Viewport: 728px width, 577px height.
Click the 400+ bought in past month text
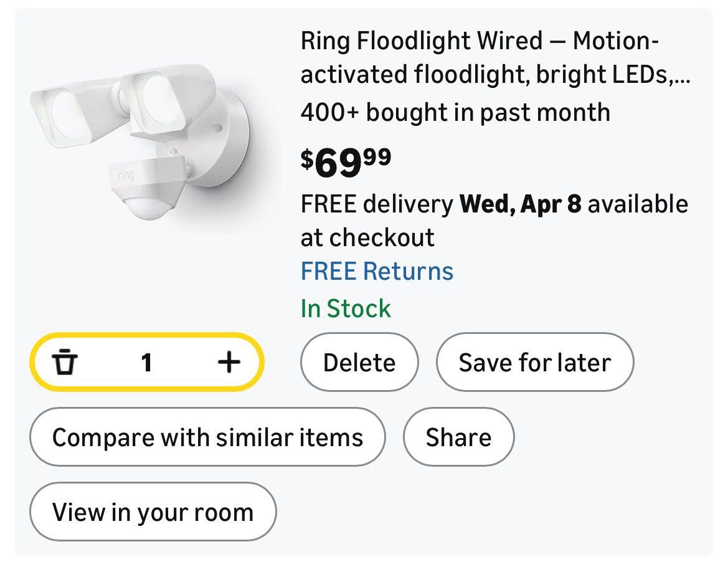tap(455, 113)
